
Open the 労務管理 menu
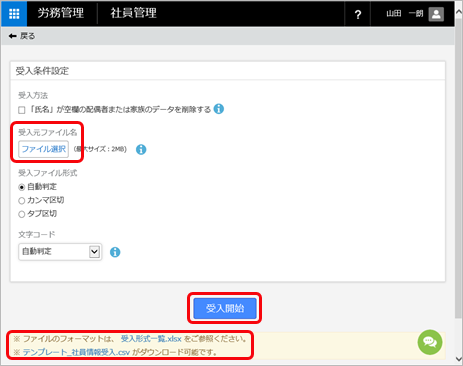coord(61,13)
